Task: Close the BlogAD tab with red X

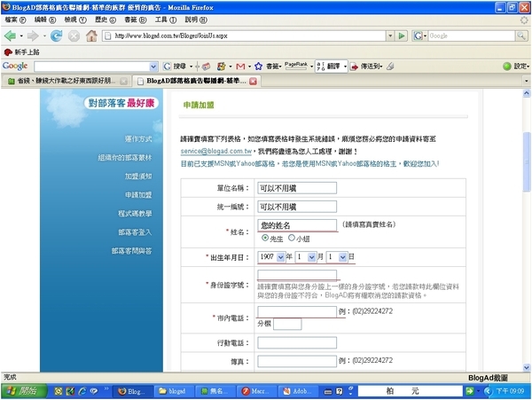Action: (x=253, y=81)
